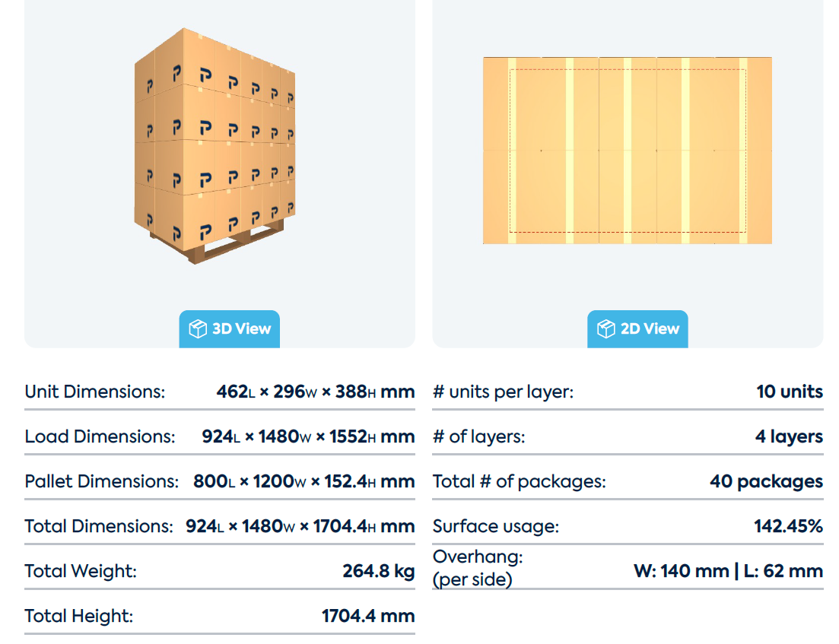Select the Load Dimensions value
The image size is (839, 644).
(308, 436)
